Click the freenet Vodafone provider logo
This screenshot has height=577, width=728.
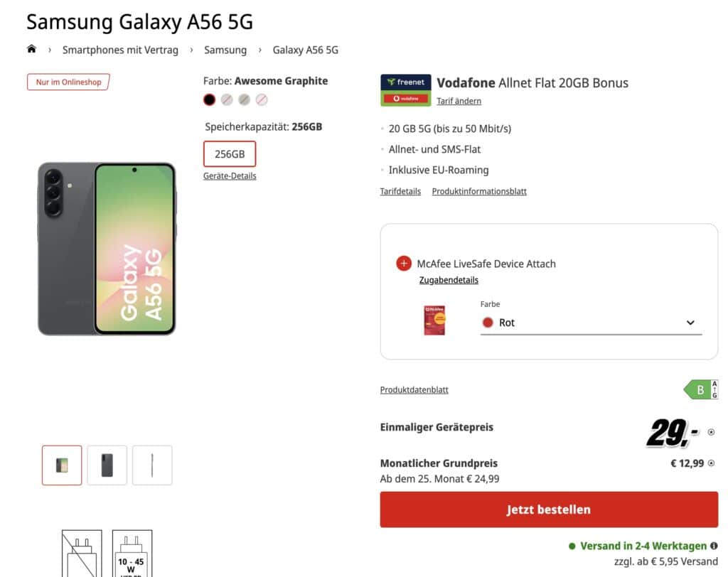pos(405,90)
